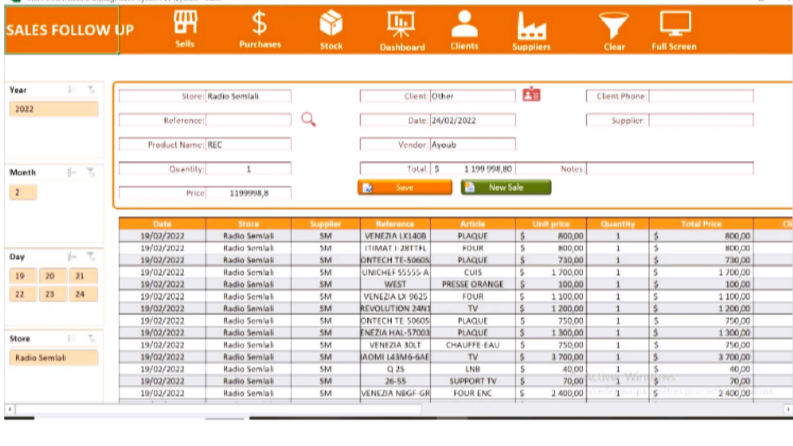Click the empty Reference input field

(248, 120)
